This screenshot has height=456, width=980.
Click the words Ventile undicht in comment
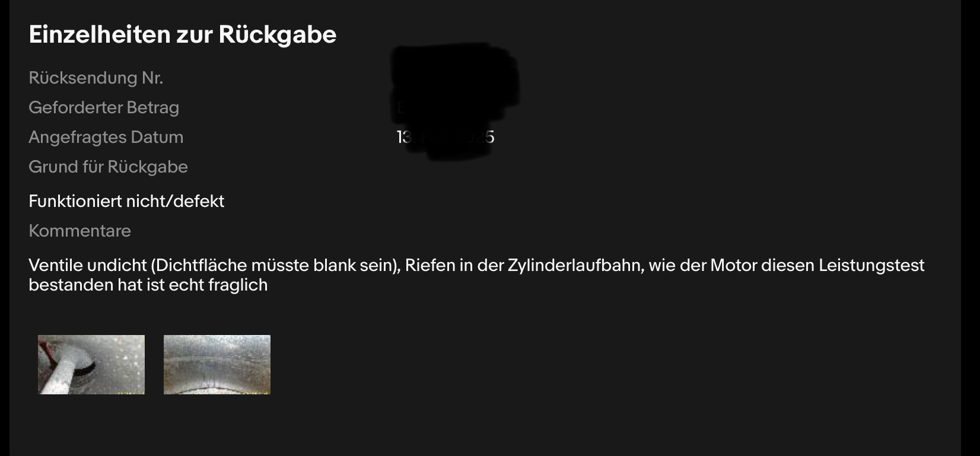(87, 265)
